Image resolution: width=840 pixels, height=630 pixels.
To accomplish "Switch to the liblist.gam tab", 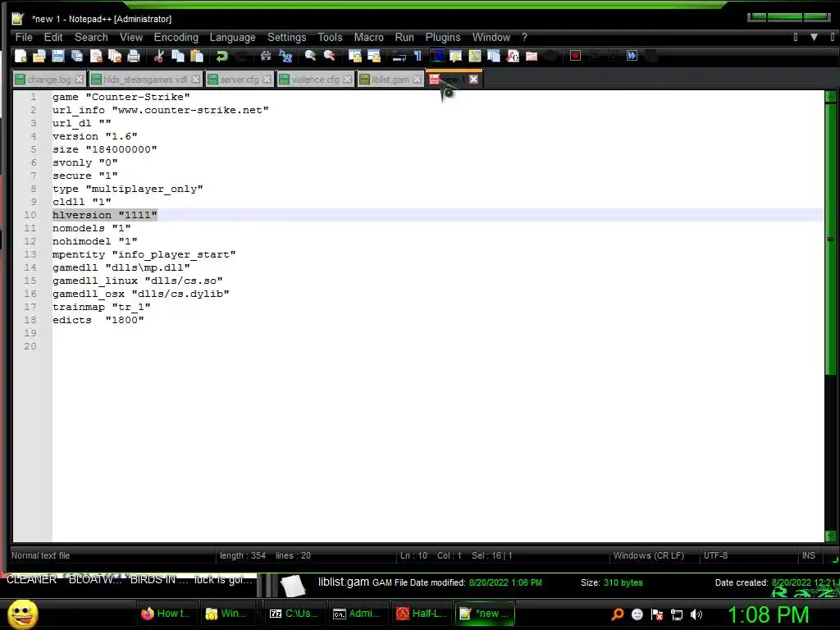I will click(x=390, y=80).
